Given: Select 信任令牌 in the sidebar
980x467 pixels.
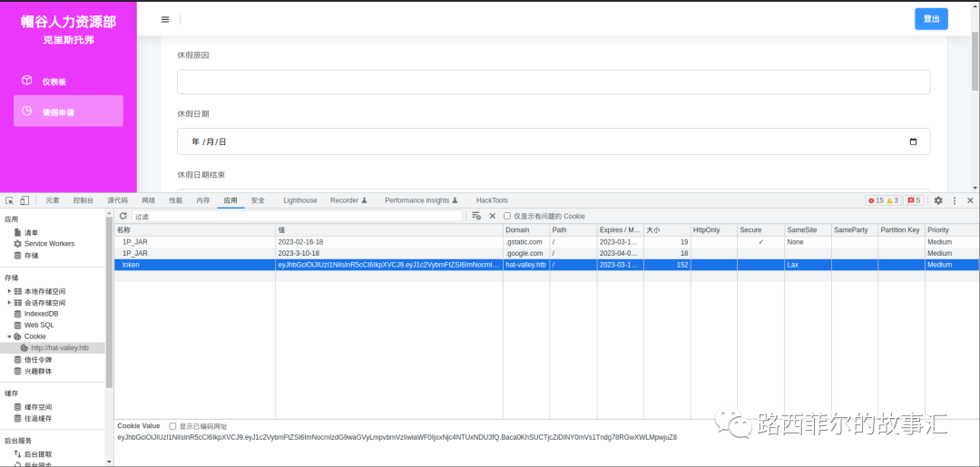Looking at the screenshot, I should click(x=37, y=360).
